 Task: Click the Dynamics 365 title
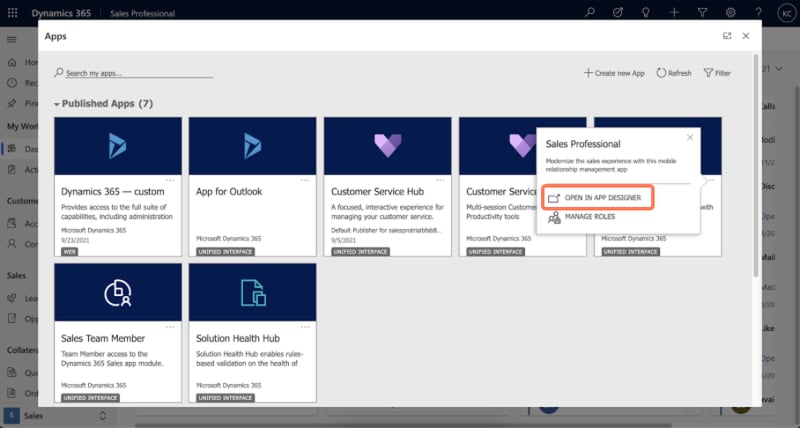click(61, 13)
